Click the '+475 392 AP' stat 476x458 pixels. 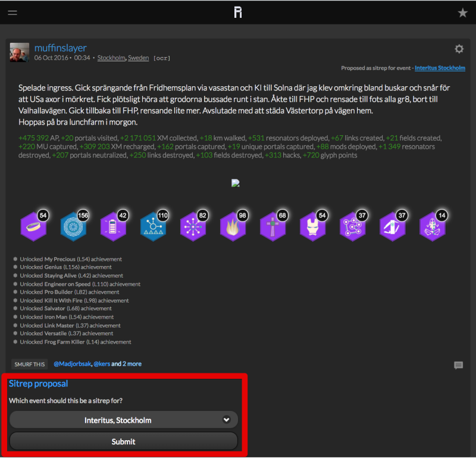(39, 138)
